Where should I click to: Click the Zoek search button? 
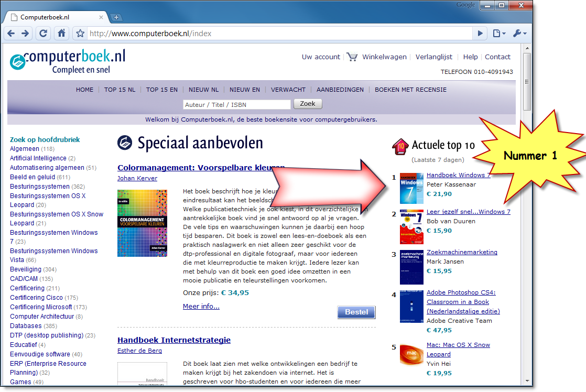tap(308, 104)
